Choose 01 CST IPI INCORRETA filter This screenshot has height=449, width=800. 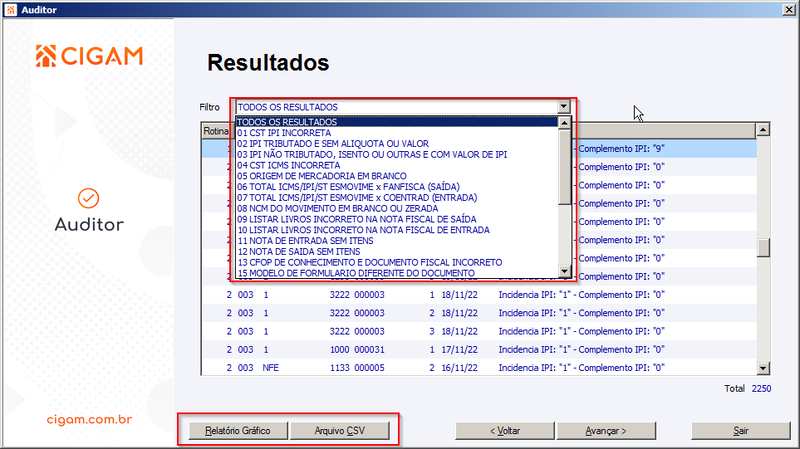[397, 133]
